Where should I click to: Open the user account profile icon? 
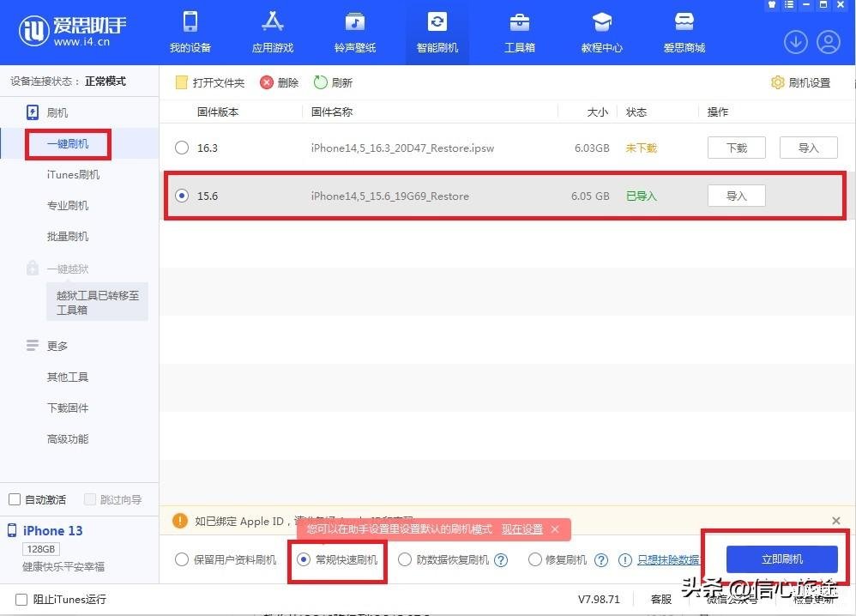[x=828, y=41]
